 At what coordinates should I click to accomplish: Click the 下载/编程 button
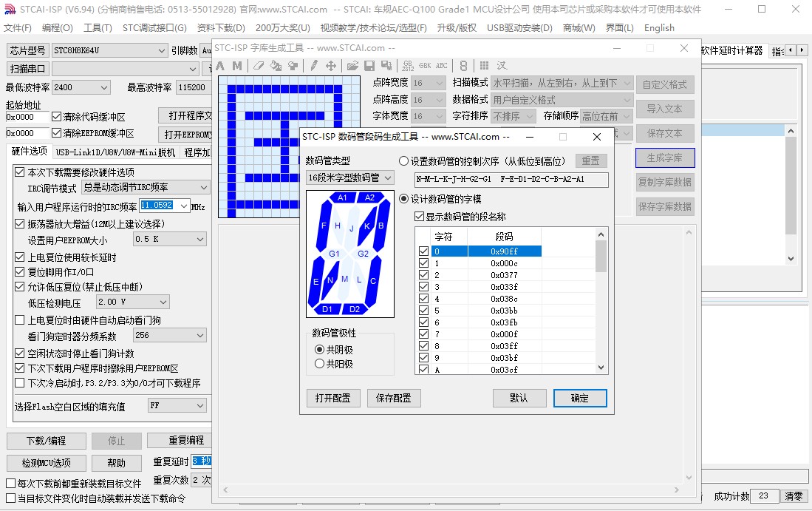pos(46,441)
